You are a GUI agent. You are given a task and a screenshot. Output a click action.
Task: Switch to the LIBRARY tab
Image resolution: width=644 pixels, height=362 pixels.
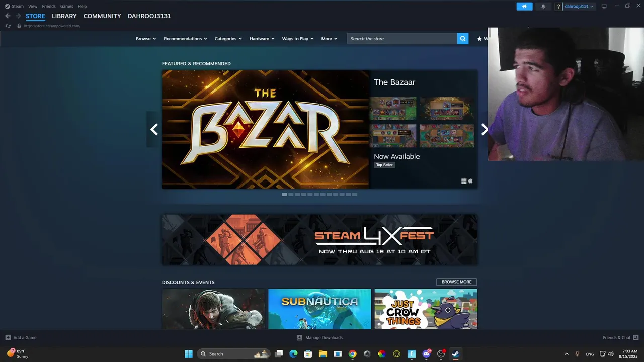[64, 16]
